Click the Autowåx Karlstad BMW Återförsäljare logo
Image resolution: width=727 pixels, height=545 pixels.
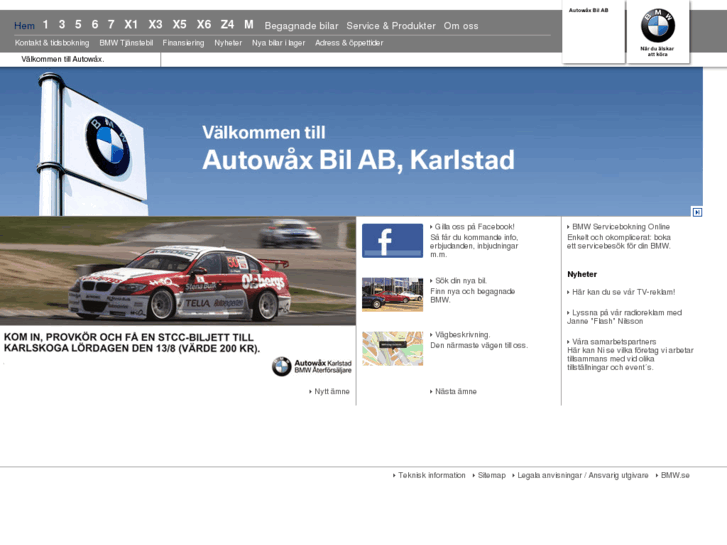point(312,366)
